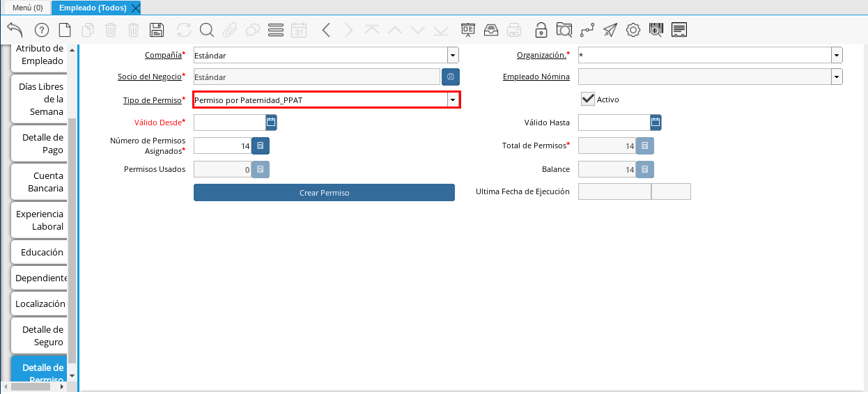Viewport: 868px width, 394px height.
Task: Click the Tipo de Permiso label link
Action: tap(152, 100)
